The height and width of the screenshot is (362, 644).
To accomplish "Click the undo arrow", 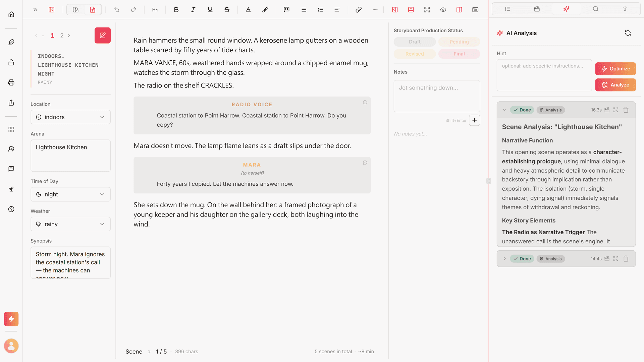I will 116,10.
